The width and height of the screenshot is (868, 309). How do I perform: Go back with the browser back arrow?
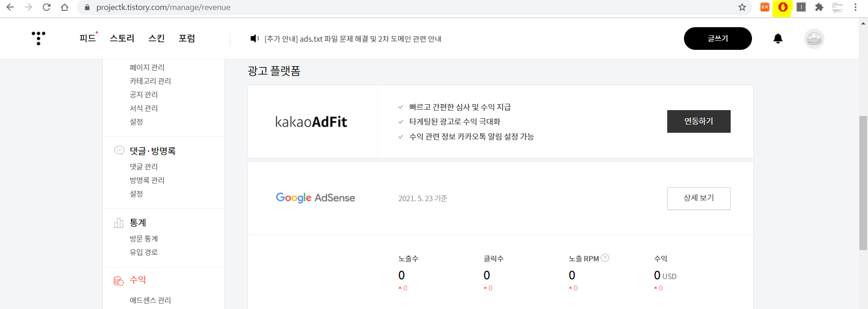(x=10, y=7)
